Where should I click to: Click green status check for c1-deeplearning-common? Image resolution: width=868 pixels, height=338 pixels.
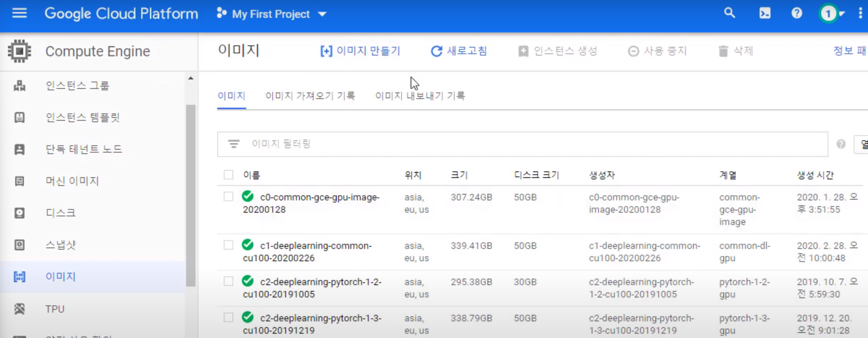click(x=248, y=244)
